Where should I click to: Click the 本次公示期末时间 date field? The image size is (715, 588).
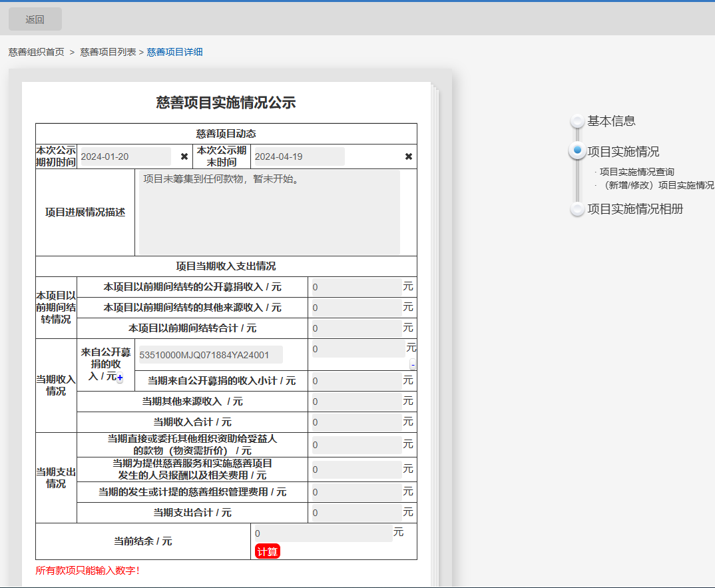pyautogui.click(x=299, y=156)
